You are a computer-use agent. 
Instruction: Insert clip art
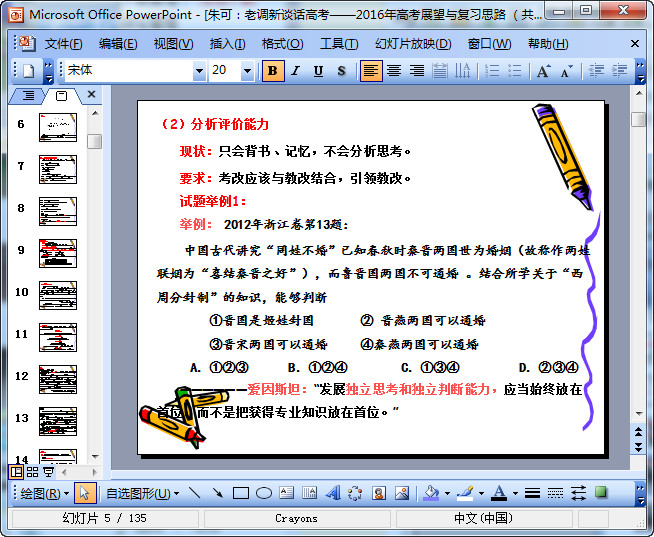[379, 494]
